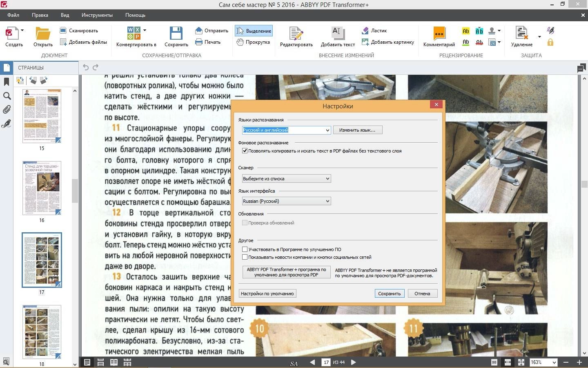The image size is (588, 368).
Task: Expand the header/footer date dropdown arrow
Action: coord(499,42)
